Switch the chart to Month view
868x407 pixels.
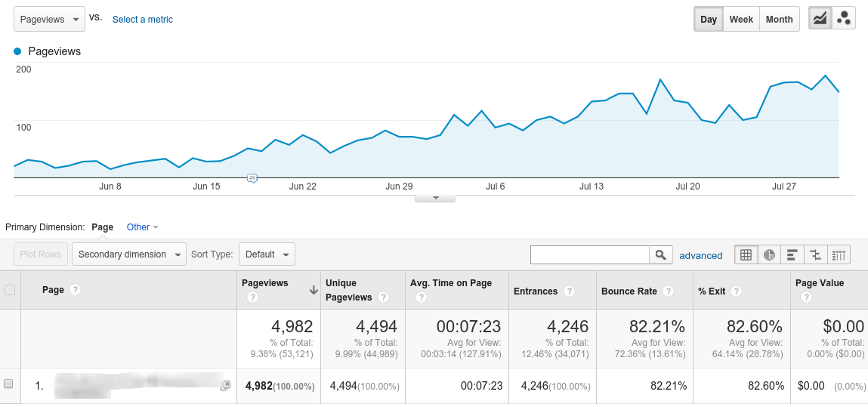(x=779, y=20)
